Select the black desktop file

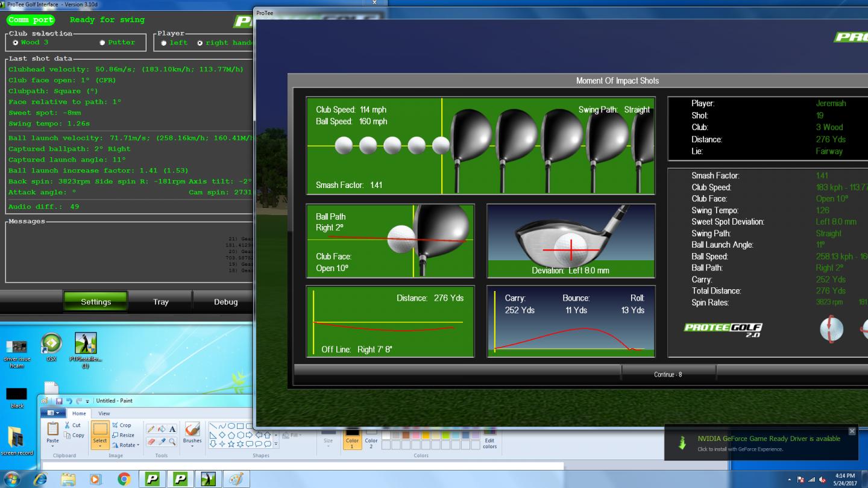tap(17, 398)
